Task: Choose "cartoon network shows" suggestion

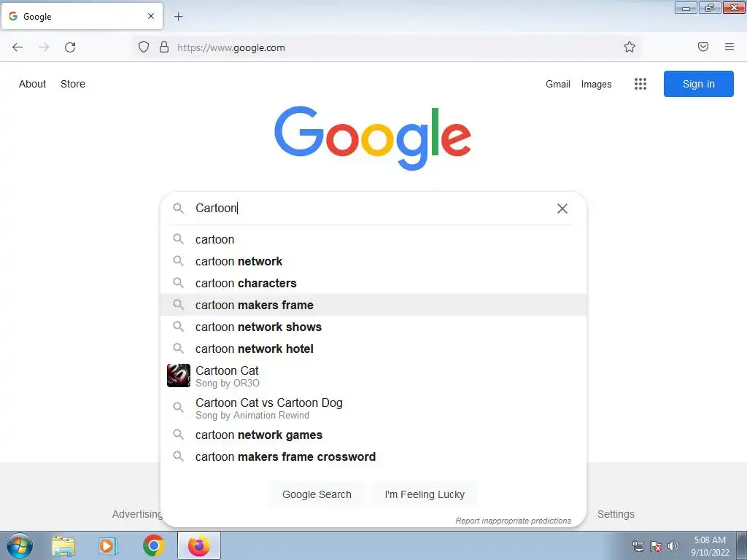Action: pos(373,327)
